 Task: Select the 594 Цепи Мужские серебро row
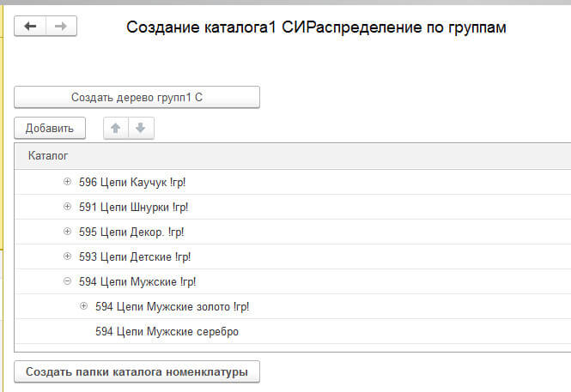point(167,331)
